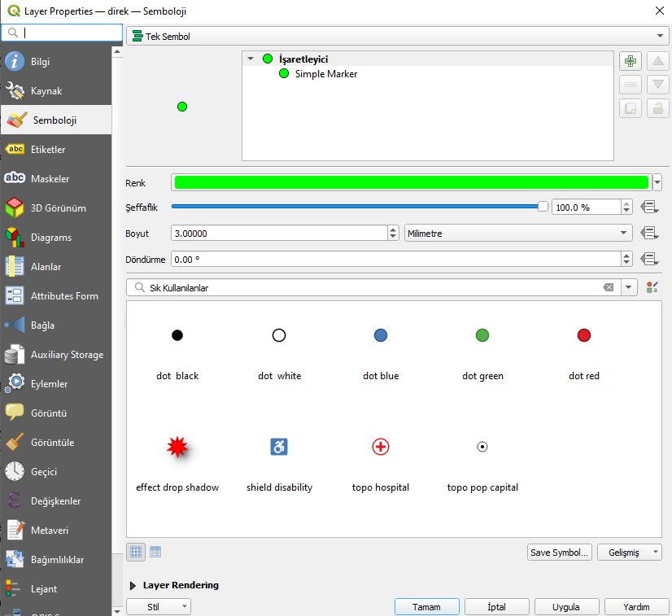The image size is (672, 616).
Task: Open the style manager icon beside the search
Action: tap(652, 287)
